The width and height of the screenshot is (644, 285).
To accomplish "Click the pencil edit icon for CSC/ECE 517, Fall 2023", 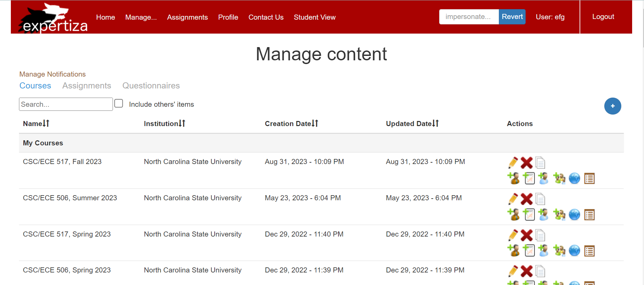I will 513,163.
